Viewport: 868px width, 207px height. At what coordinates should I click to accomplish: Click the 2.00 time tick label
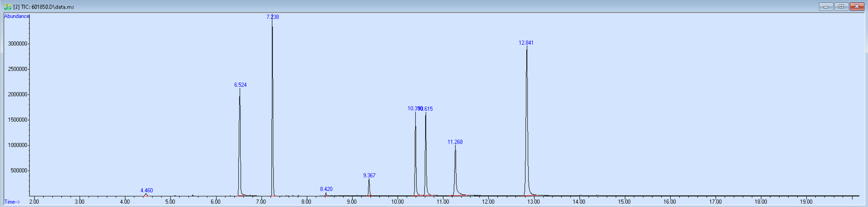34,201
